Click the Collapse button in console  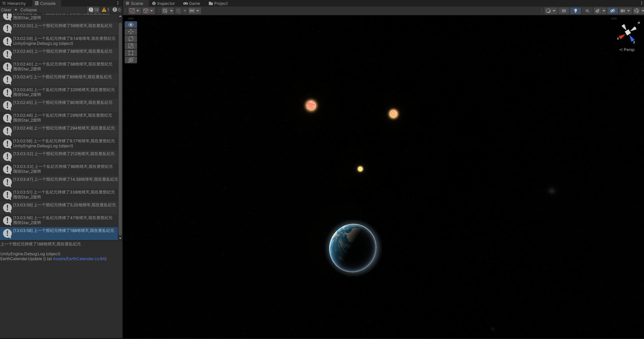pyautogui.click(x=28, y=10)
